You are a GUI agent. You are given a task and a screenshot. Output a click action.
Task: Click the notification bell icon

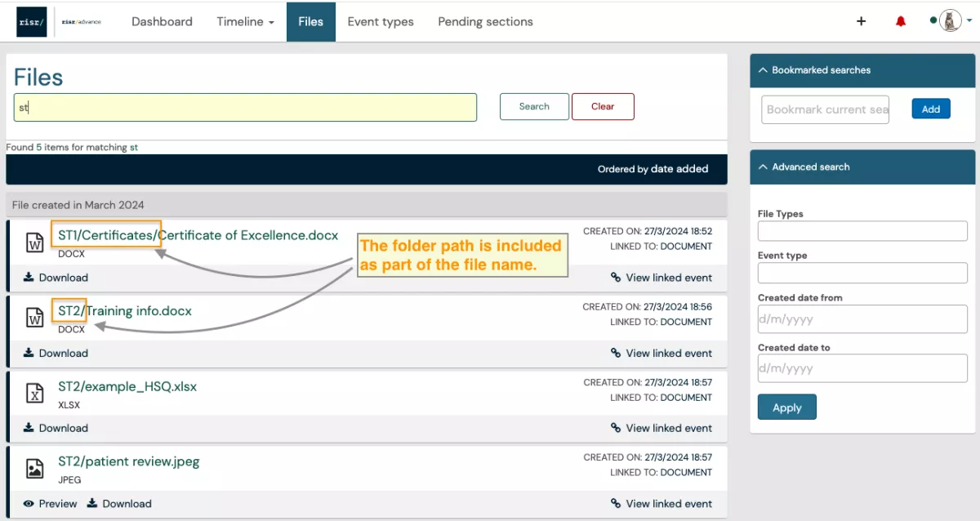click(x=900, y=21)
